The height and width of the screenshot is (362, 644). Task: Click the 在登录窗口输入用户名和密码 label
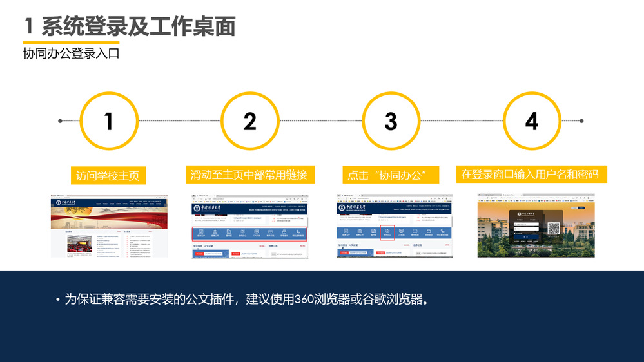531,174
